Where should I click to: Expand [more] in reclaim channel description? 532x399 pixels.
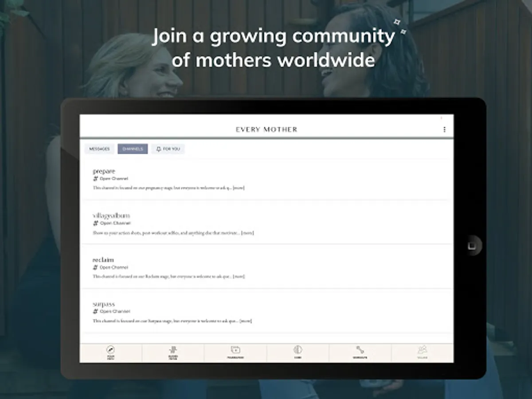[239, 277]
